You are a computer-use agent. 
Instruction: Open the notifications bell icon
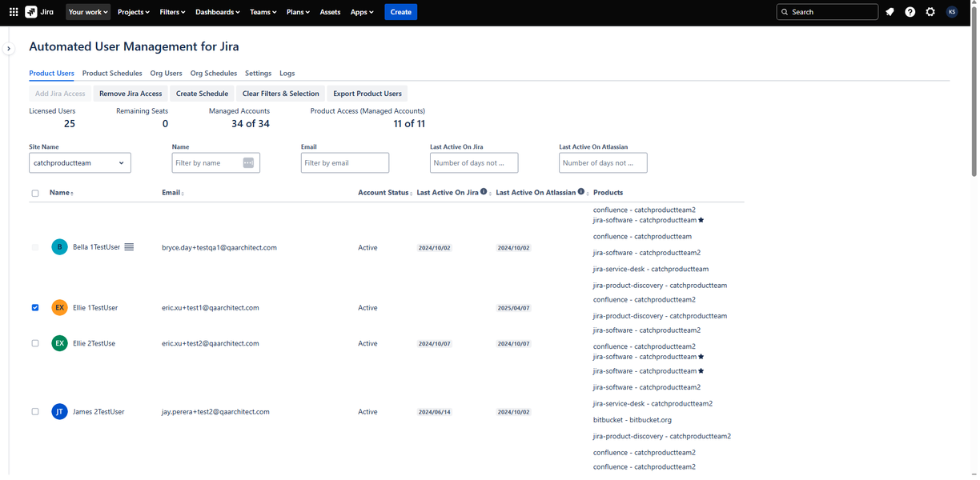pos(890,12)
